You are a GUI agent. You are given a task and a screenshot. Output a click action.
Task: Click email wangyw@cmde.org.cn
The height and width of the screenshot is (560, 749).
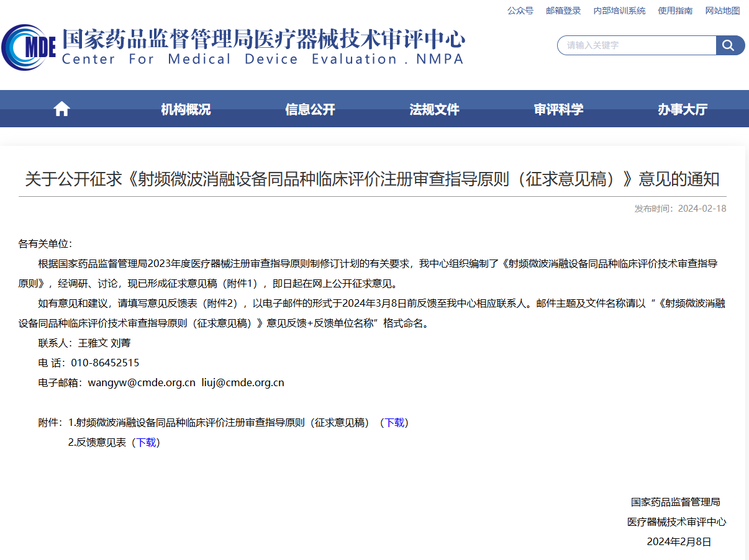tap(142, 383)
